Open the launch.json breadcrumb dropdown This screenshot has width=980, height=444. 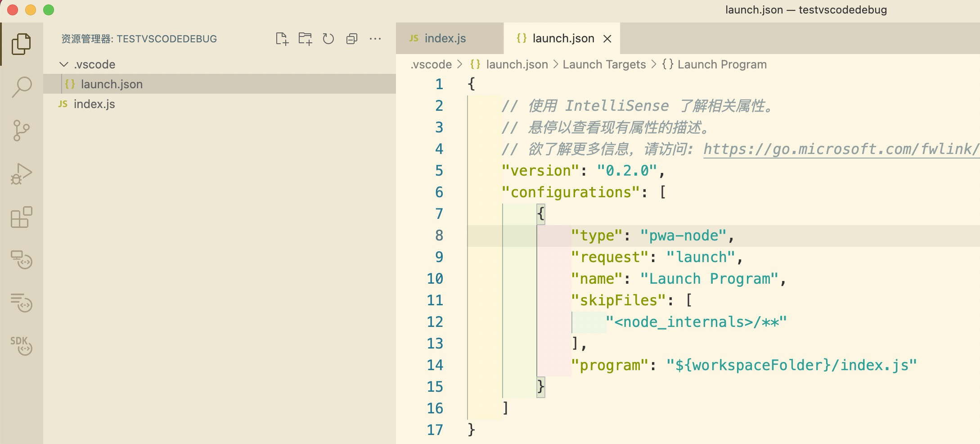(517, 64)
